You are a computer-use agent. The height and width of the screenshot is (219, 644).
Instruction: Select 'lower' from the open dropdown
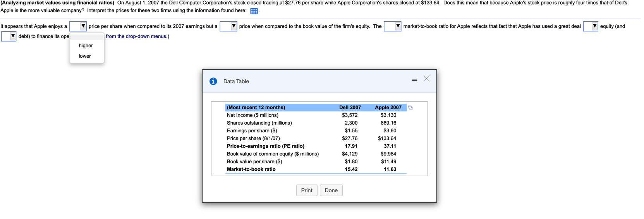pyautogui.click(x=85, y=56)
